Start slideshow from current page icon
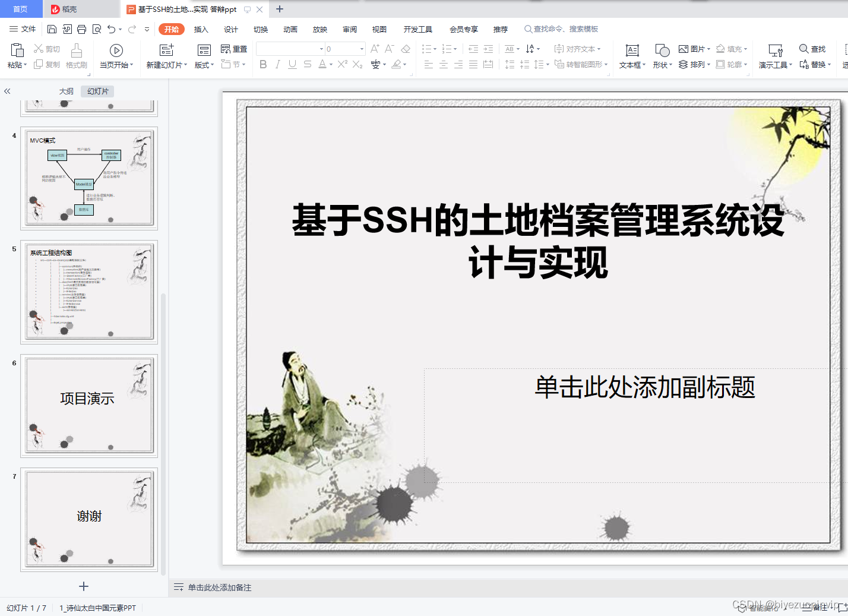Screen dimensions: 848x616 pos(116,50)
